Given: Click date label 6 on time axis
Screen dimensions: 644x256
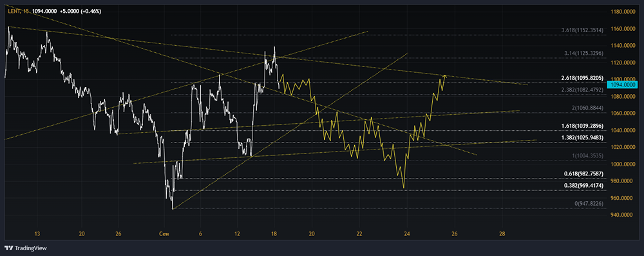Looking at the screenshot, I should [200, 233].
